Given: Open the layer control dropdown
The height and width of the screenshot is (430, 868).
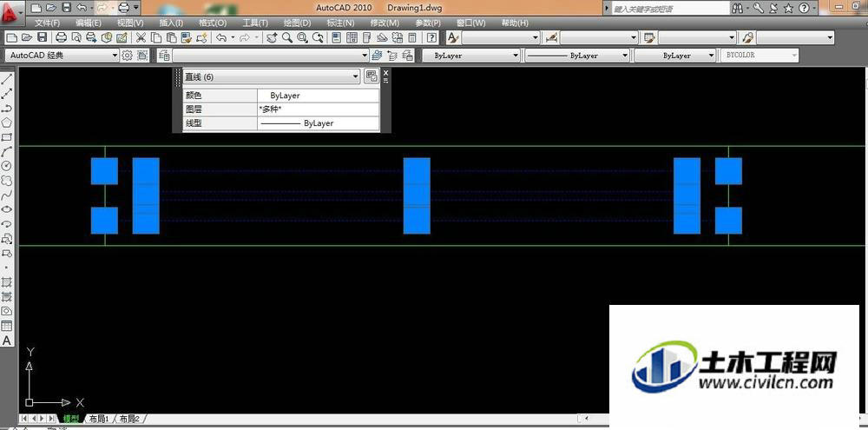Looking at the screenshot, I should (x=271, y=56).
